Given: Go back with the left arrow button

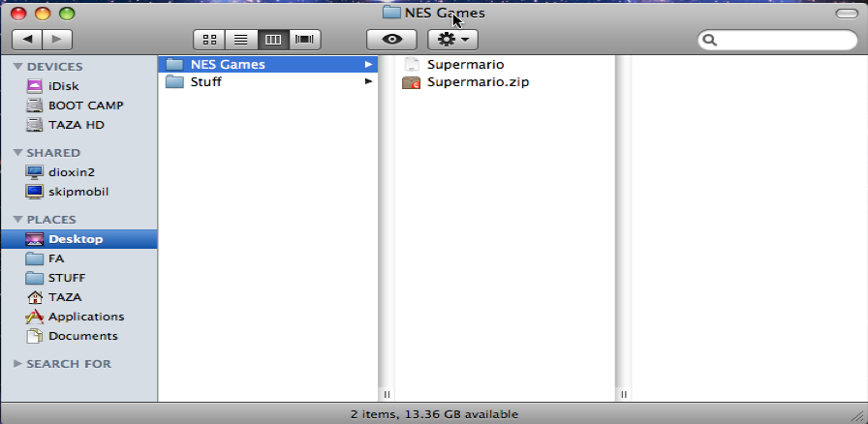Looking at the screenshot, I should coord(27,40).
